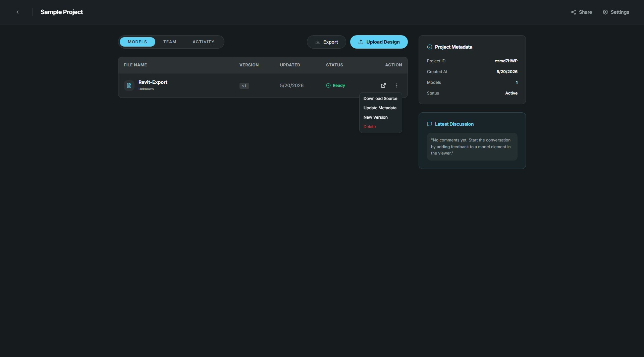The height and width of the screenshot is (357, 644).
Task: Click the File Name column header
Action: click(135, 65)
